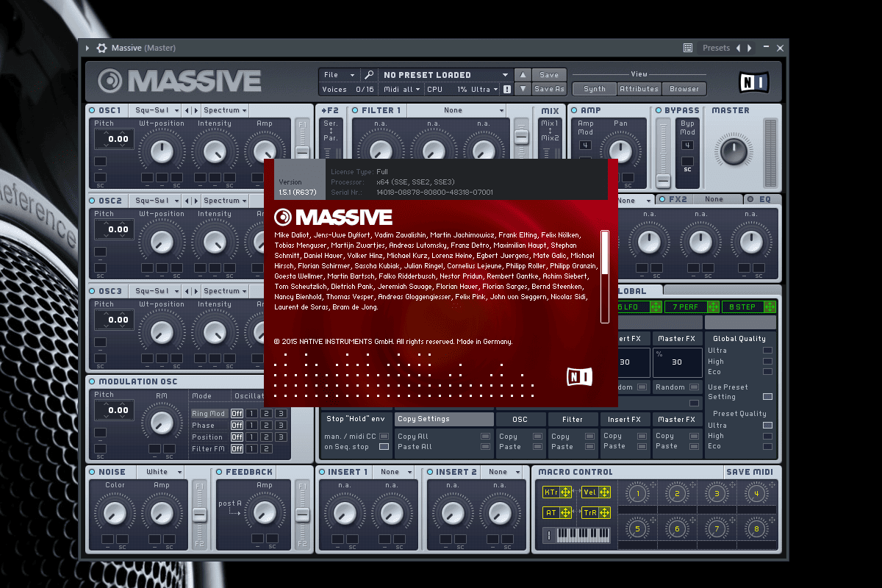Click macro knob 1
This screenshot has height=588, width=882.
tap(637, 493)
